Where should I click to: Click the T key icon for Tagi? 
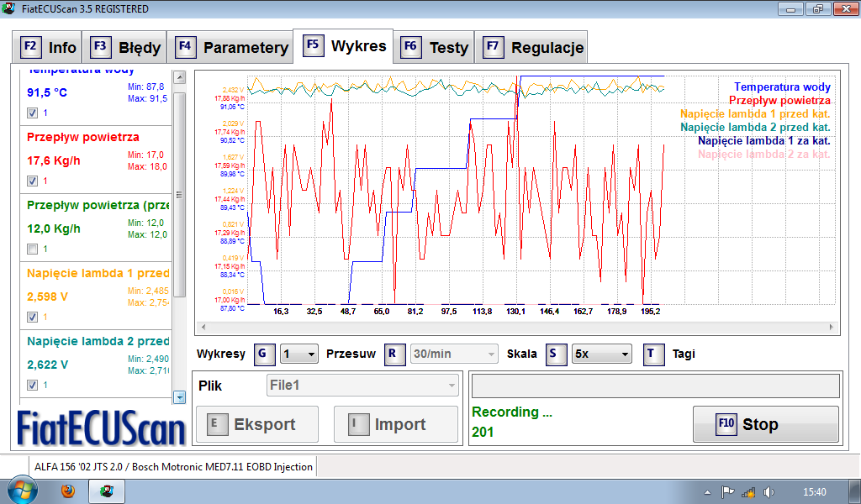653,354
